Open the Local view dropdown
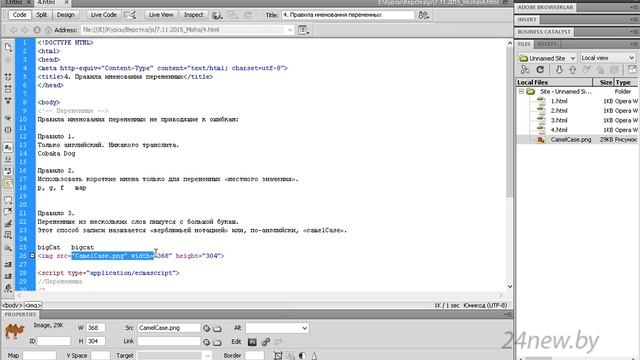 pyautogui.click(x=608, y=58)
